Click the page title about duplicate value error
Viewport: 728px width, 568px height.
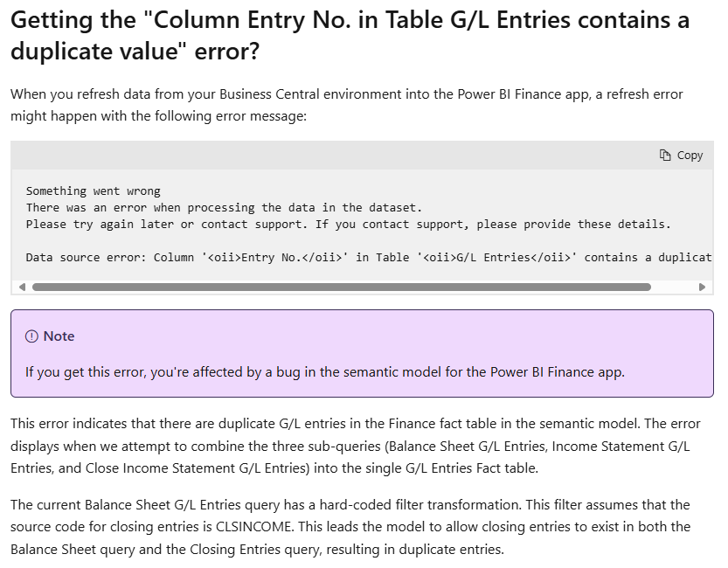350,35
